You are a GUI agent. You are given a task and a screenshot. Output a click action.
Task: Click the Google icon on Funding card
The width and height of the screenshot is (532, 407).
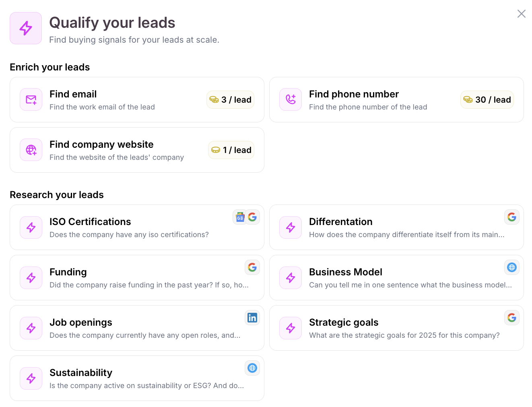pyautogui.click(x=252, y=267)
